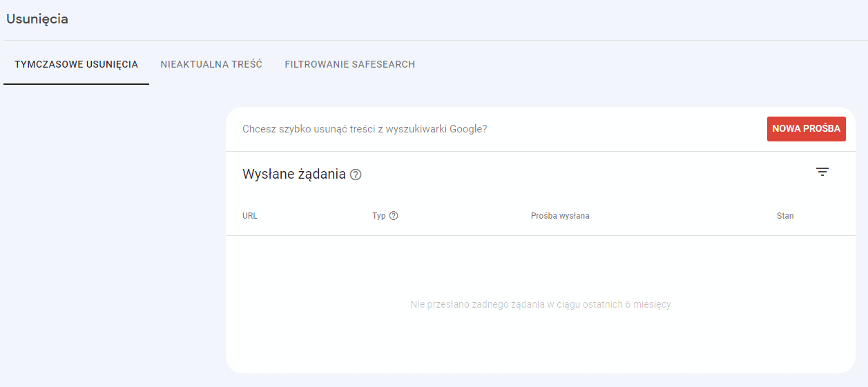Click the 'Nie przesłano żadnego żądania' message
The width and height of the screenshot is (868, 387).
[541, 304]
